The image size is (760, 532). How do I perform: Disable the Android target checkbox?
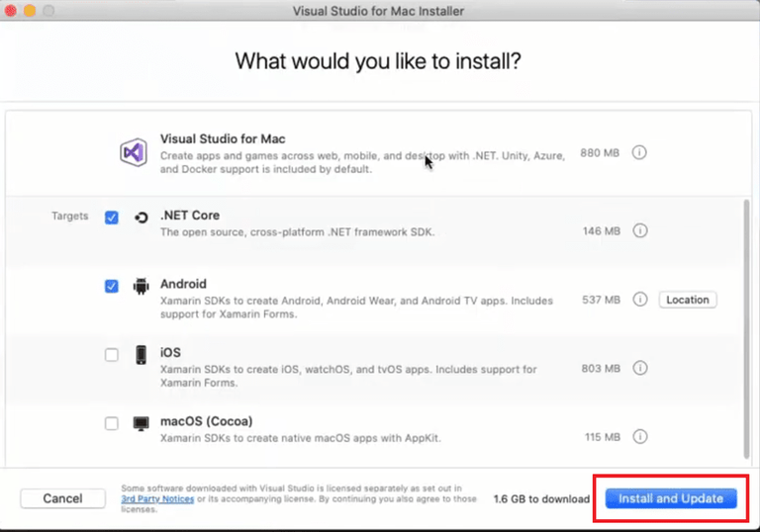point(112,286)
